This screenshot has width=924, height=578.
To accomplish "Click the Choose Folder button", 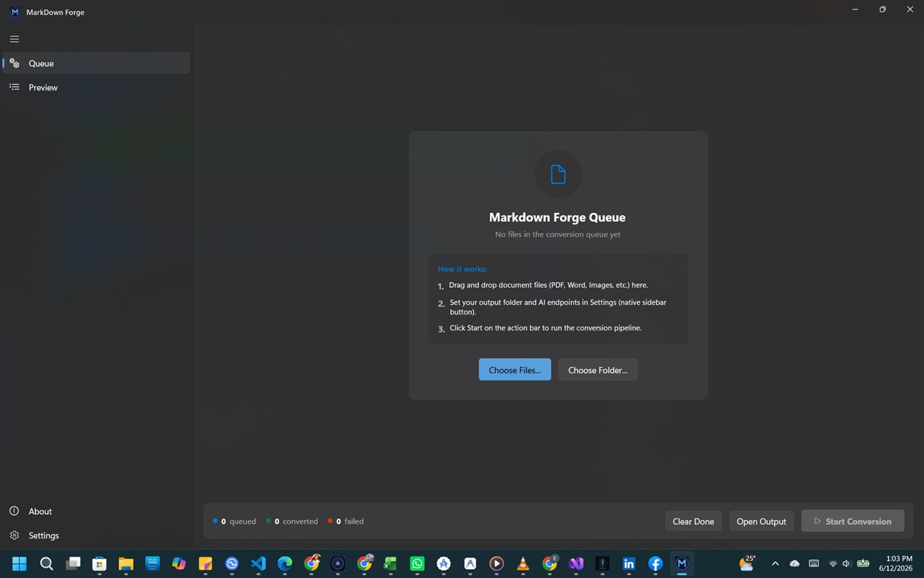I will 597,369.
